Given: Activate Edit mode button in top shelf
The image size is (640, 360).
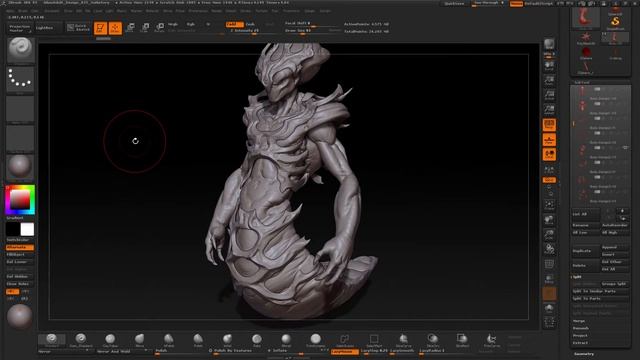Looking at the screenshot, I should (x=100, y=28).
